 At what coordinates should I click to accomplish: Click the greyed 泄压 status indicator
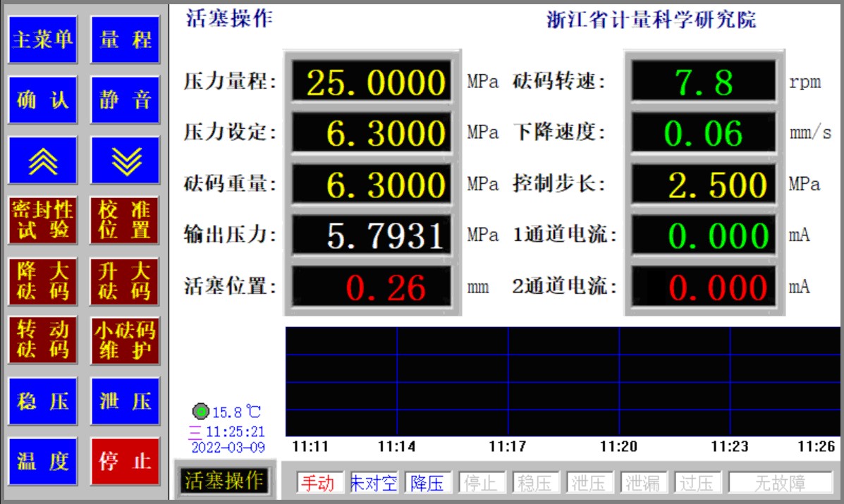(589, 483)
